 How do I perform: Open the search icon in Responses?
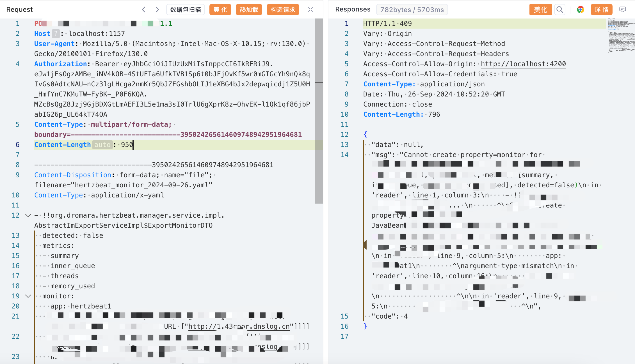point(559,10)
